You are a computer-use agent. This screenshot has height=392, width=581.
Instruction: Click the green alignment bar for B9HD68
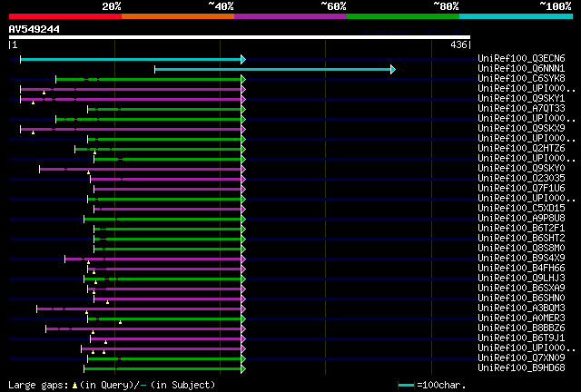tap(162, 369)
